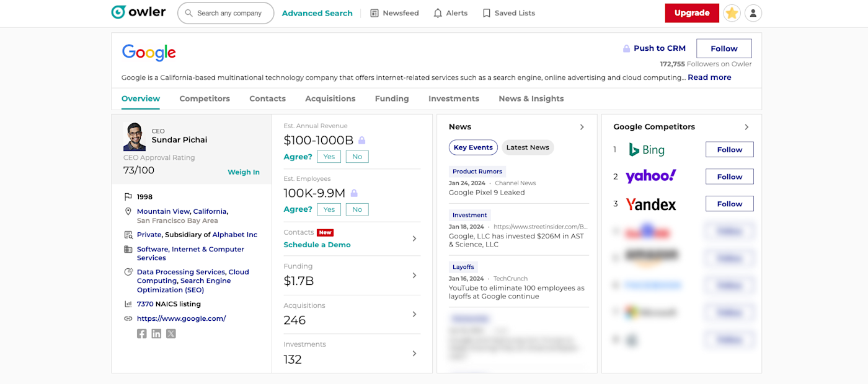The width and height of the screenshot is (868, 384).
Task: Open Google's X (Twitter) icon
Action: [x=171, y=333]
